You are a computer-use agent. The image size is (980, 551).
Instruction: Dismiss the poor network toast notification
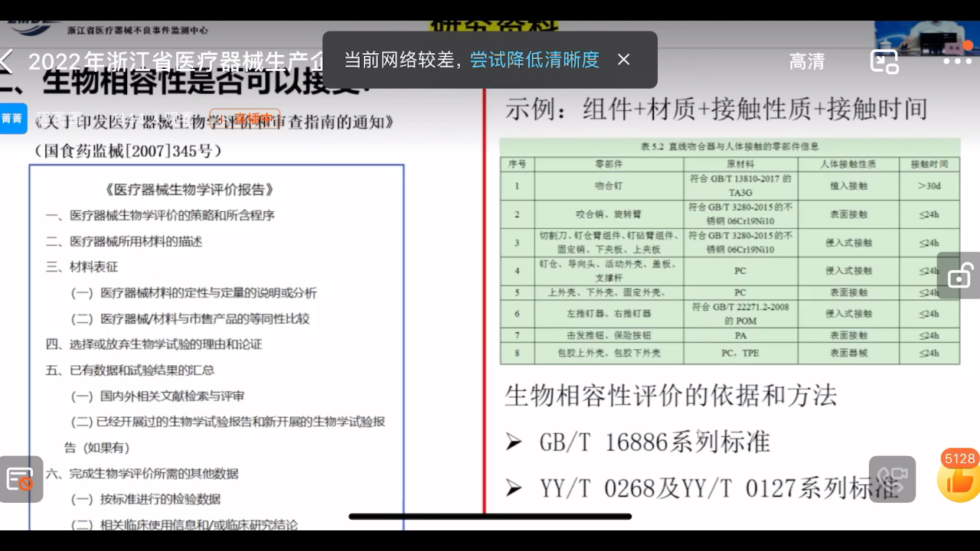click(x=624, y=60)
